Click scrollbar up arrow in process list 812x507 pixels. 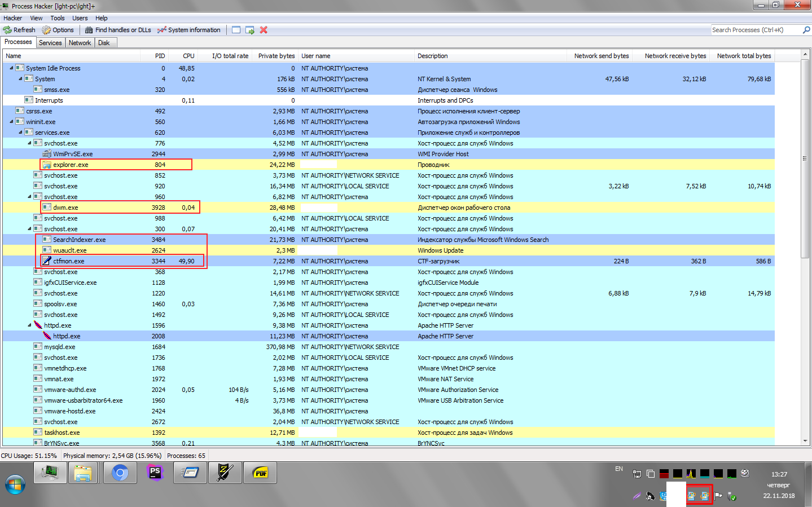[x=805, y=55]
